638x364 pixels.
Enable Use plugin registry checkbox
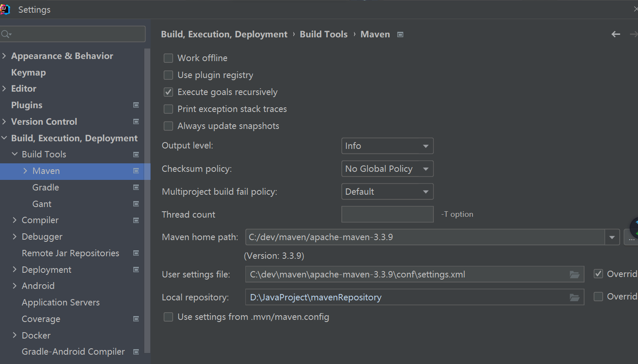[169, 75]
